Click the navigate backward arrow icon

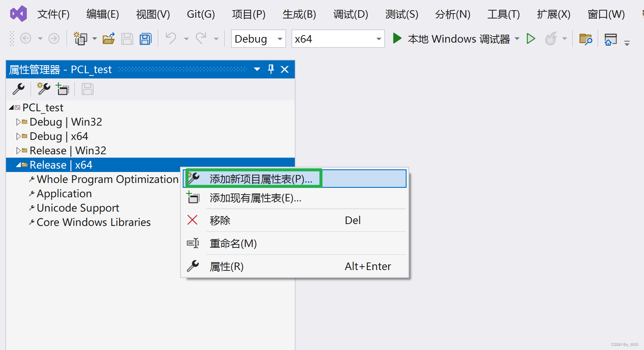tap(26, 38)
